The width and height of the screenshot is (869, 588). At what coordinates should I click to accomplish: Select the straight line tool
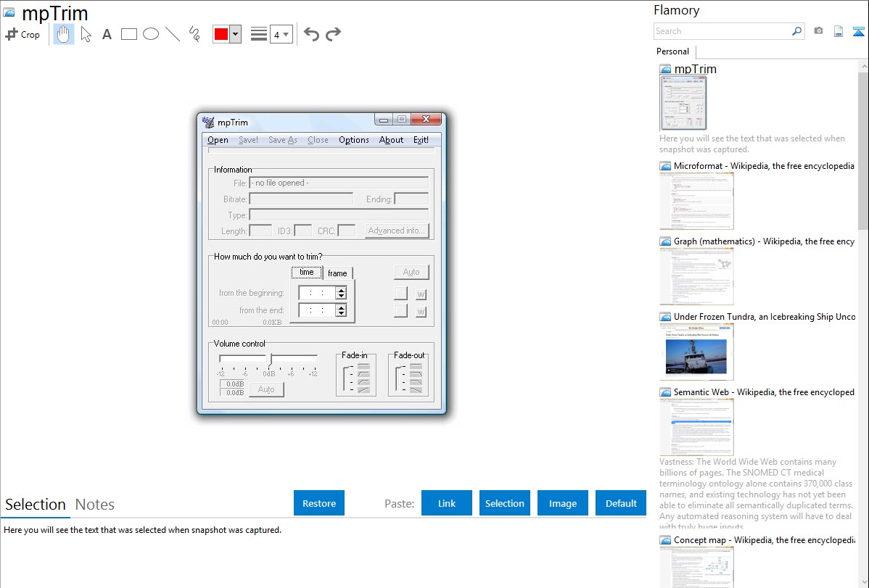tap(173, 34)
